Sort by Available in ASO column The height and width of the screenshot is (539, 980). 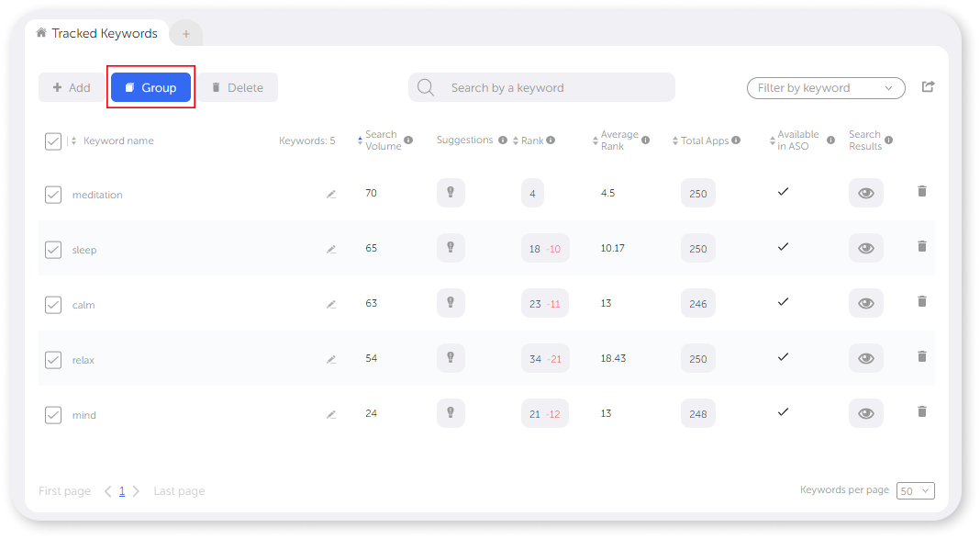(x=773, y=140)
